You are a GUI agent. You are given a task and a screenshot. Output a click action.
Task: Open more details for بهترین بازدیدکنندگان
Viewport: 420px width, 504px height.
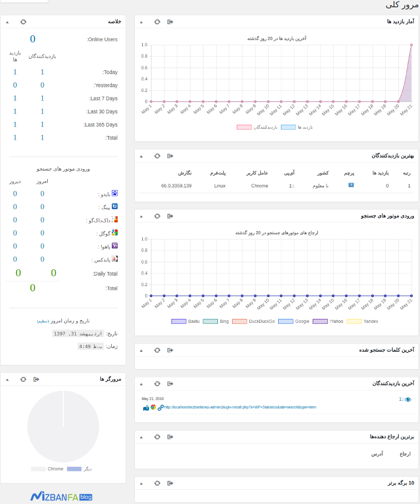click(x=170, y=156)
